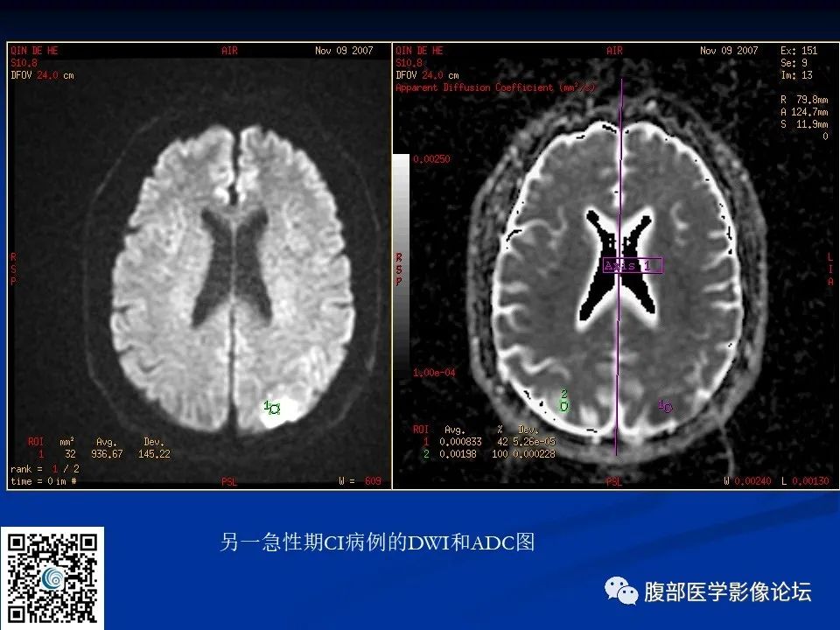This screenshot has width=840, height=630.
Task: Click the 'A 124.7mm' coordinate
Action: (804, 112)
